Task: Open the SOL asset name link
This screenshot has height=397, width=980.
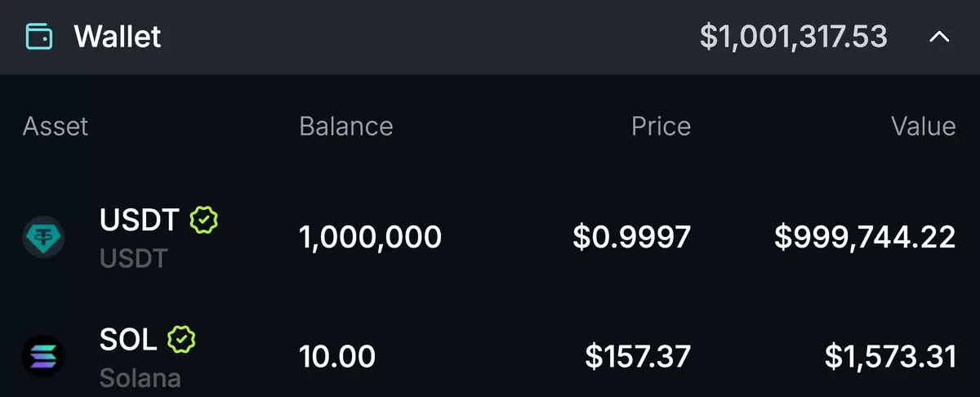Action: click(x=128, y=339)
